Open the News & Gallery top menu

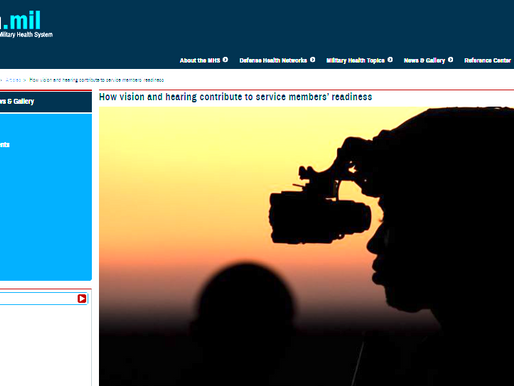click(424, 60)
